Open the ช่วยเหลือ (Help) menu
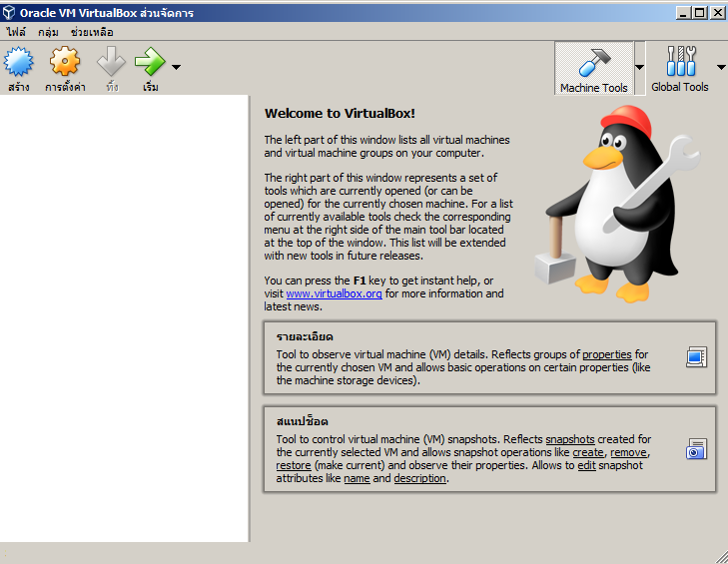The image size is (728, 564). [92, 32]
